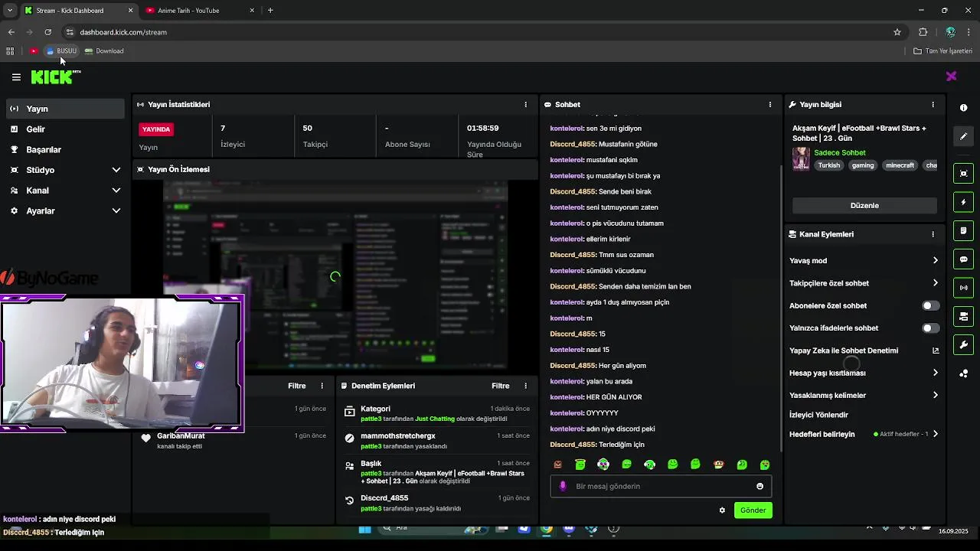
Task: Click the three-dots cluster icon in sidebar
Action: point(963,373)
